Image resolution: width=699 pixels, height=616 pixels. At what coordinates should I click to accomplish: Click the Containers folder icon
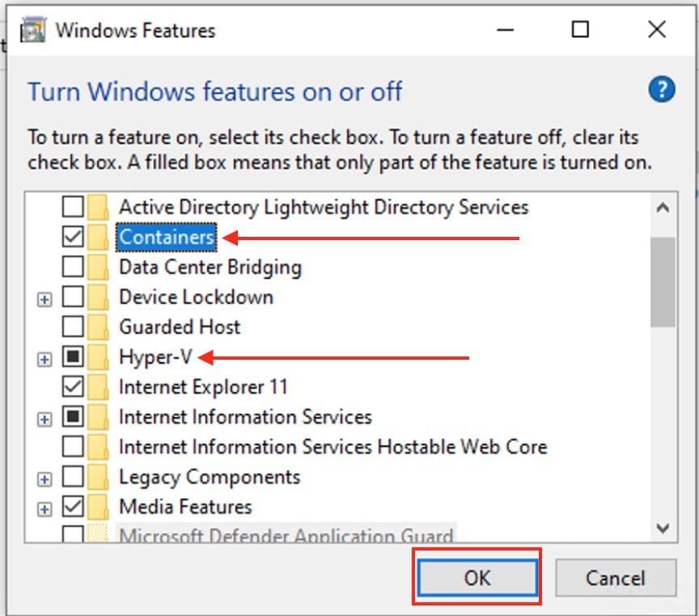pos(98,237)
